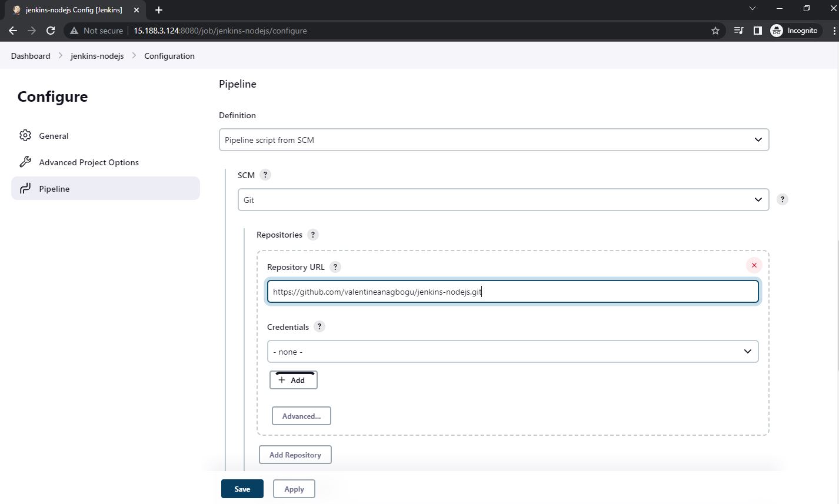
Task: Reload the Jenkins configuration page
Action: (50, 30)
